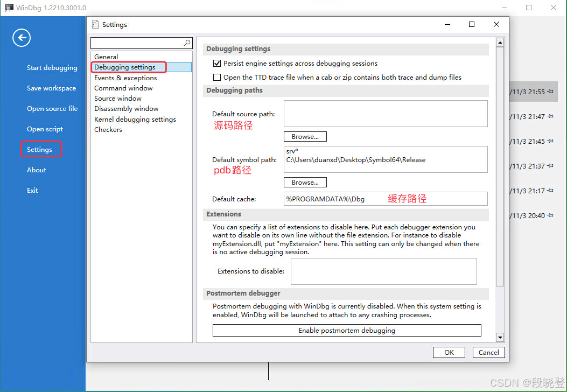Select Debugging settings category
The height and width of the screenshot is (392, 567).
pyautogui.click(x=141, y=67)
